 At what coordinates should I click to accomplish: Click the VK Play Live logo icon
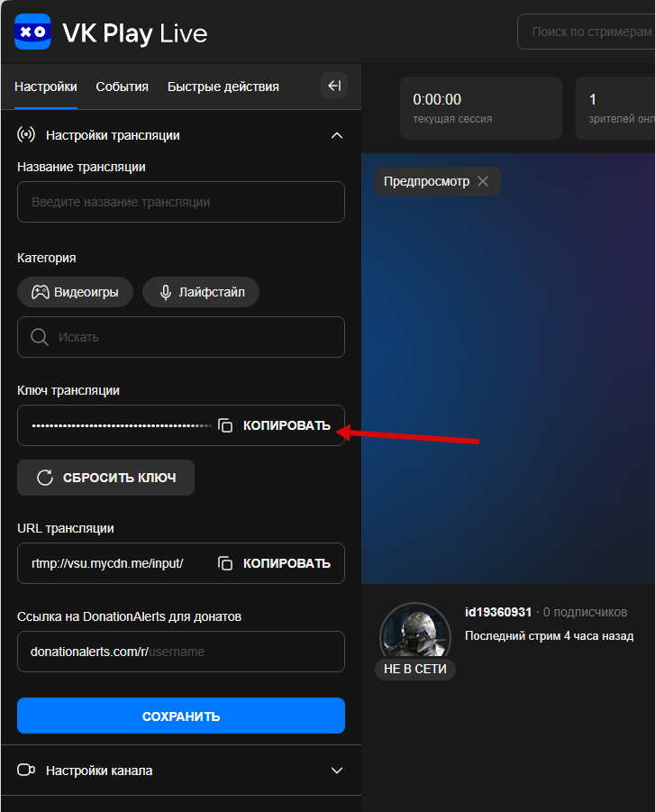32,32
